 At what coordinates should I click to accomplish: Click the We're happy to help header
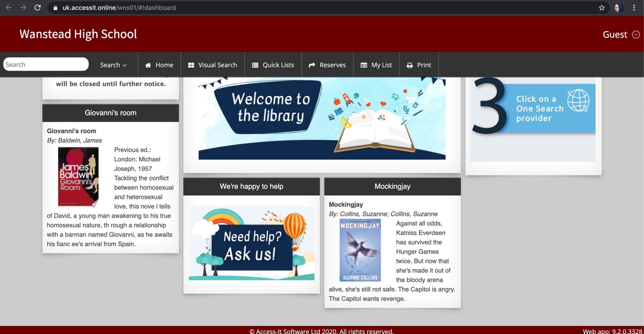pyautogui.click(x=252, y=186)
